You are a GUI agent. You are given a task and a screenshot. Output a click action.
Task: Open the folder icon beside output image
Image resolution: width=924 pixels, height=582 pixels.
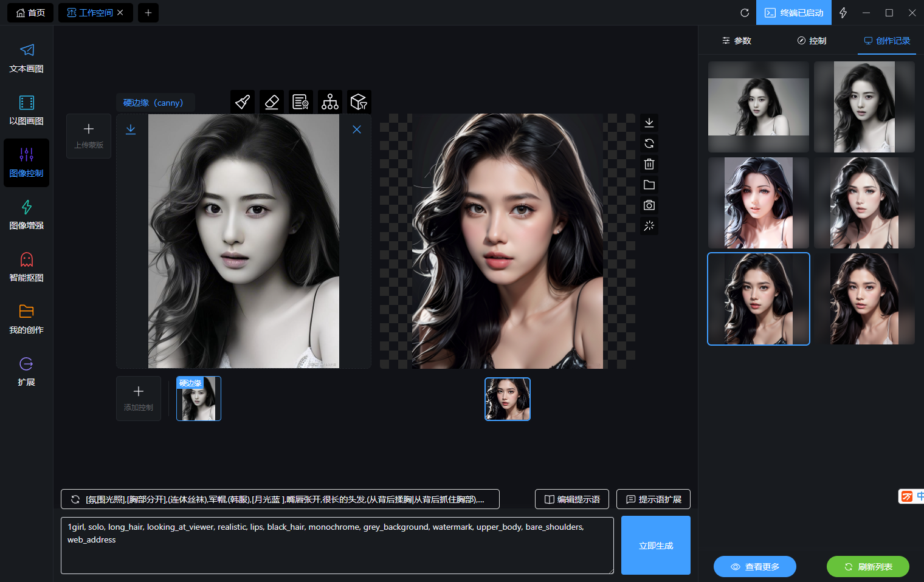point(649,185)
